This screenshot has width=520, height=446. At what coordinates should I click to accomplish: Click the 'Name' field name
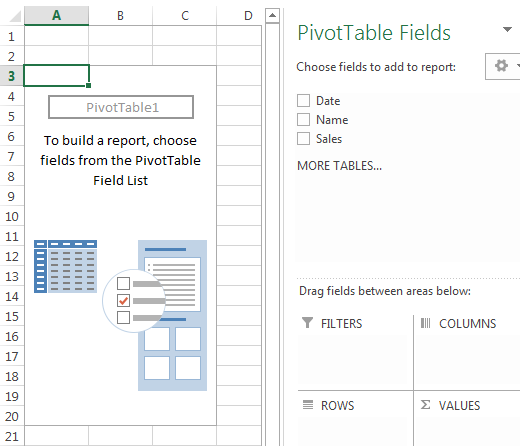click(x=332, y=120)
